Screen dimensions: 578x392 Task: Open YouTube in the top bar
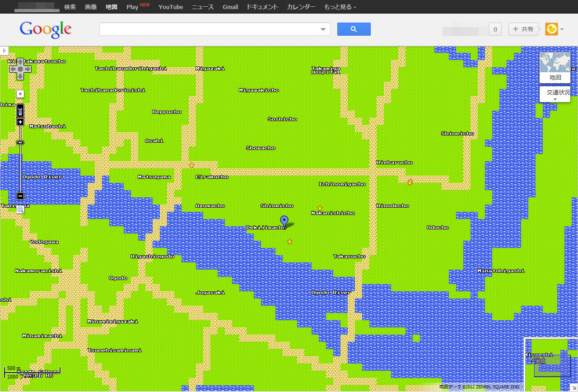[x=171, y=7]
